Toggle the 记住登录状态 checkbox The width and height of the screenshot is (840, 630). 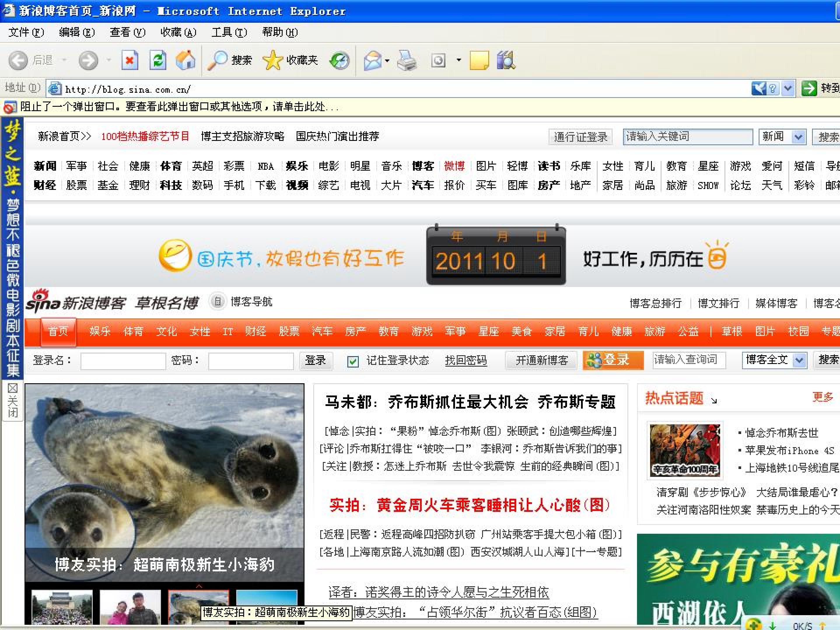(x=353, y=361)
